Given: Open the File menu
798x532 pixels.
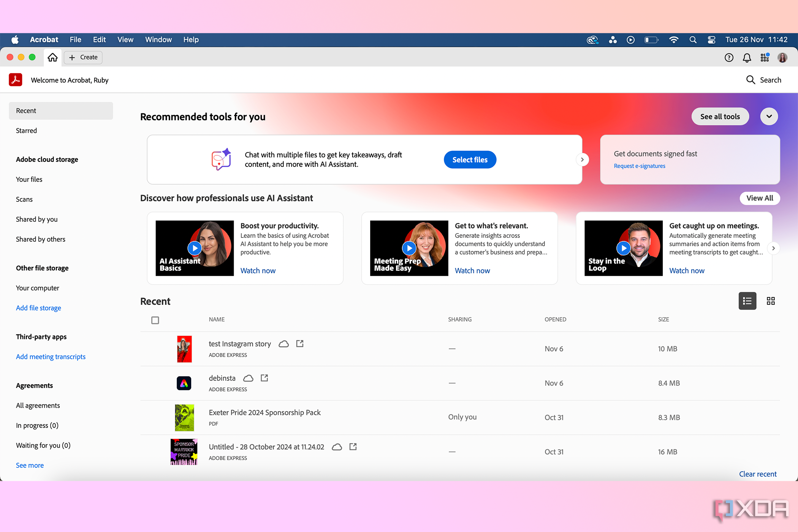Looking at the screenshot, I should click(75, 40).
